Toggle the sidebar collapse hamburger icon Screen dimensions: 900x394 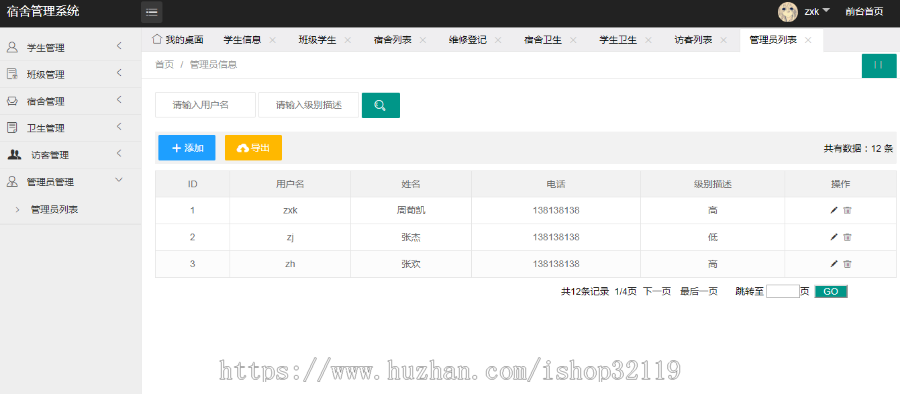152,12
